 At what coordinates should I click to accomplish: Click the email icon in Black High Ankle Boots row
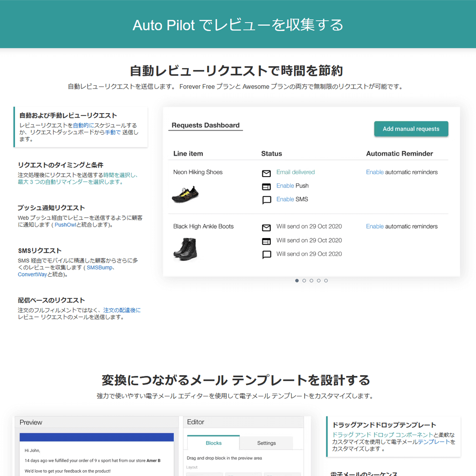pos(267,228)
